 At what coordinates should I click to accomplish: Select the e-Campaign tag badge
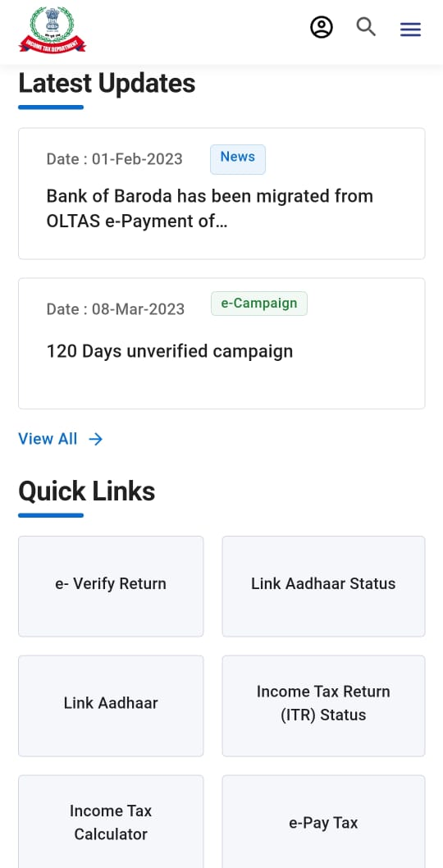(259, 304)
